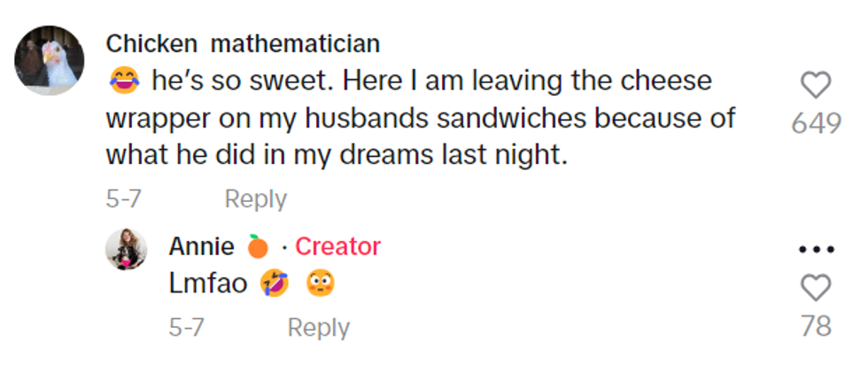The width and height of the screenshot is (868, 366).
Task: Click the pink Creator badge
Action: (x=337, y=246)
